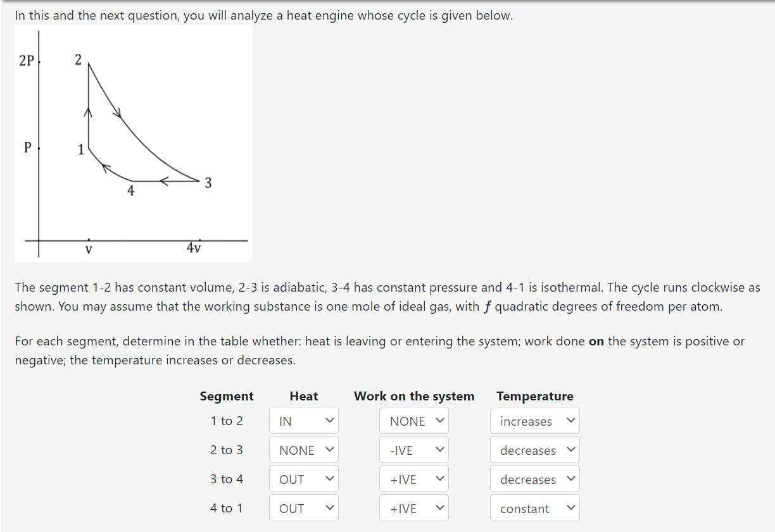Select the OUT dropdown for segment 4 to 1
775x532 pixels.
click(303, 507)
